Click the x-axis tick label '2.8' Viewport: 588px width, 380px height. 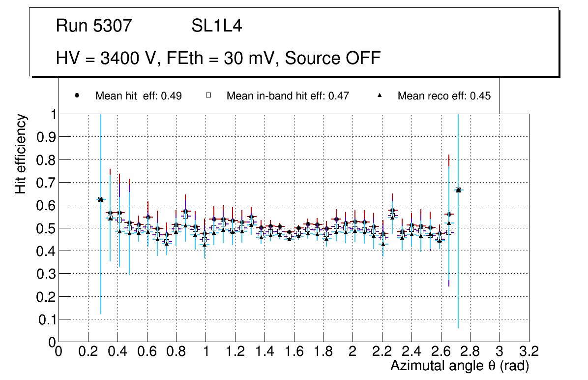(470, 351)
